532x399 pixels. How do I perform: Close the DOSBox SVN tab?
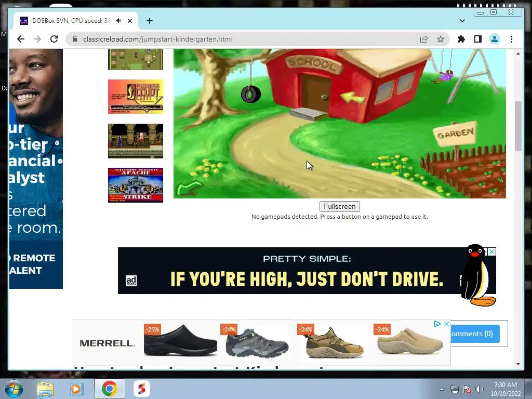pos(129,21)
